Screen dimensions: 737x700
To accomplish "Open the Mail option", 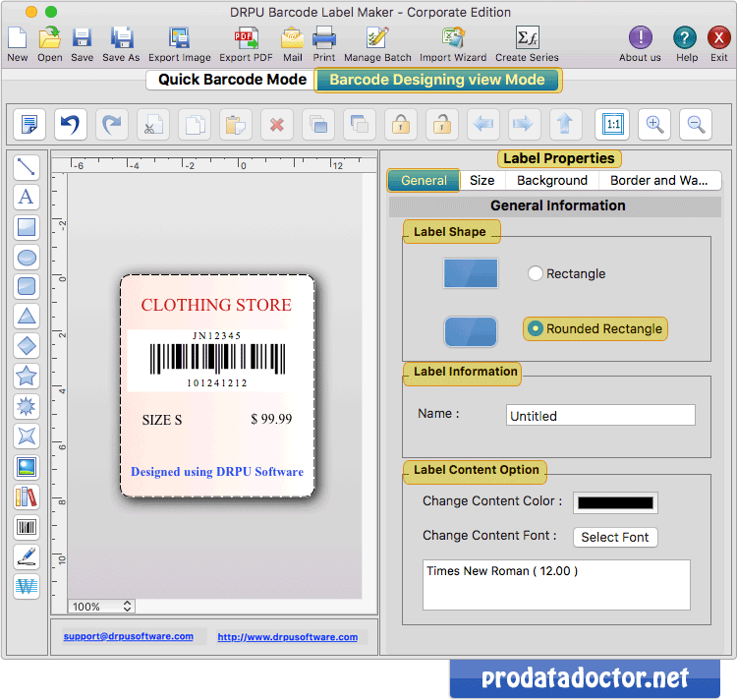I will (293, 44).
